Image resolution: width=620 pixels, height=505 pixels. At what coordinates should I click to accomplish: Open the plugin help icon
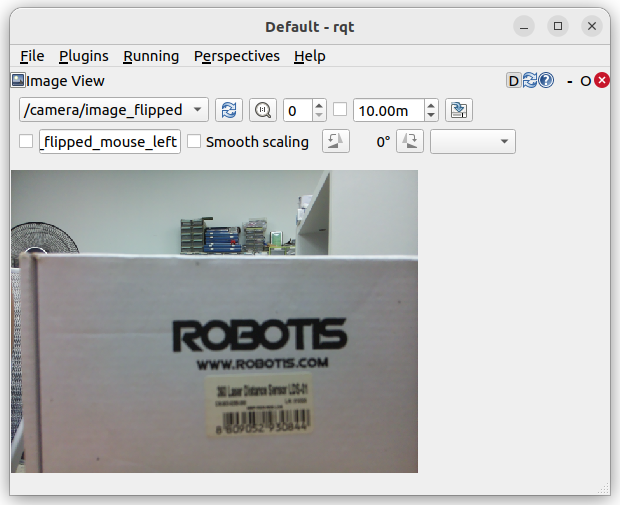(546, 80)
